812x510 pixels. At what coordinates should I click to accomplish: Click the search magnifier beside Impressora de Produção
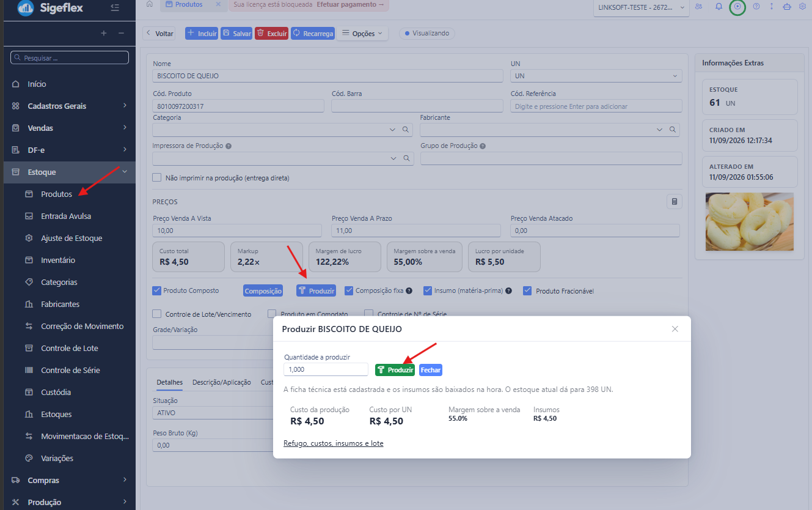[x=406, y=158]
